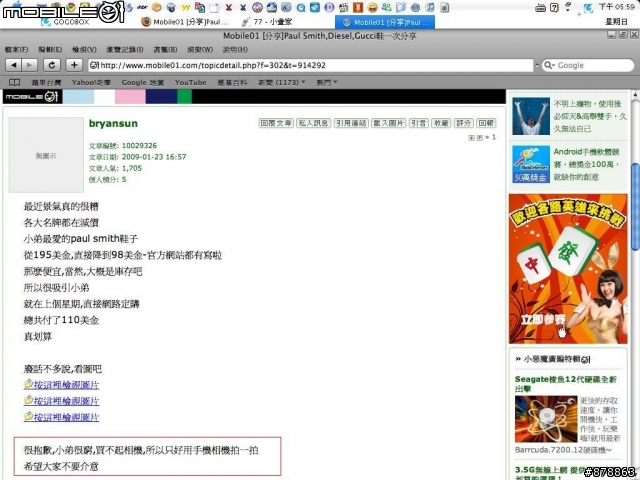Image resolution: width=640 pixels, height=480 pixels.
Task: Click the raised-arms man sidebar thumbnail
Action: click(x=531, y=116)
